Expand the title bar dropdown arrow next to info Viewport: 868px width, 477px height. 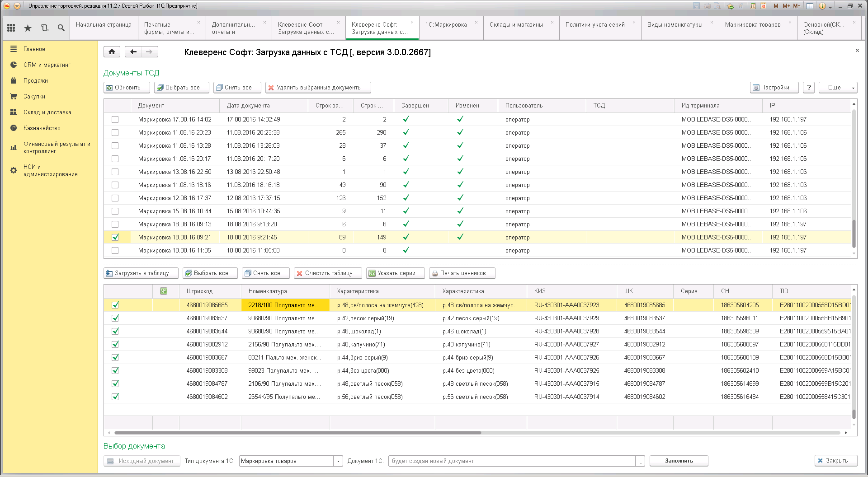[830, 6]
